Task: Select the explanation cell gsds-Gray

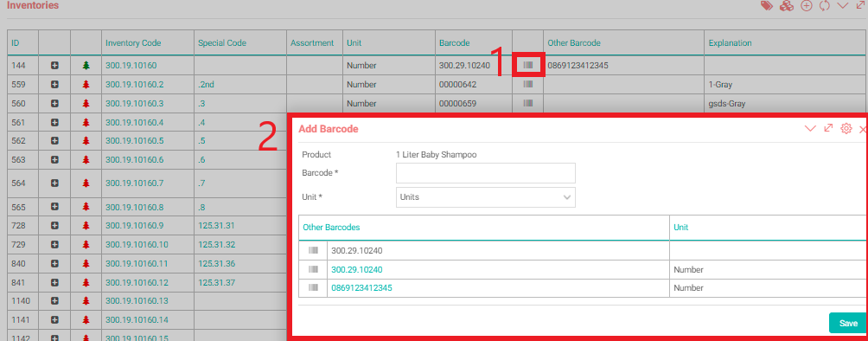Action: pos(726,103)
